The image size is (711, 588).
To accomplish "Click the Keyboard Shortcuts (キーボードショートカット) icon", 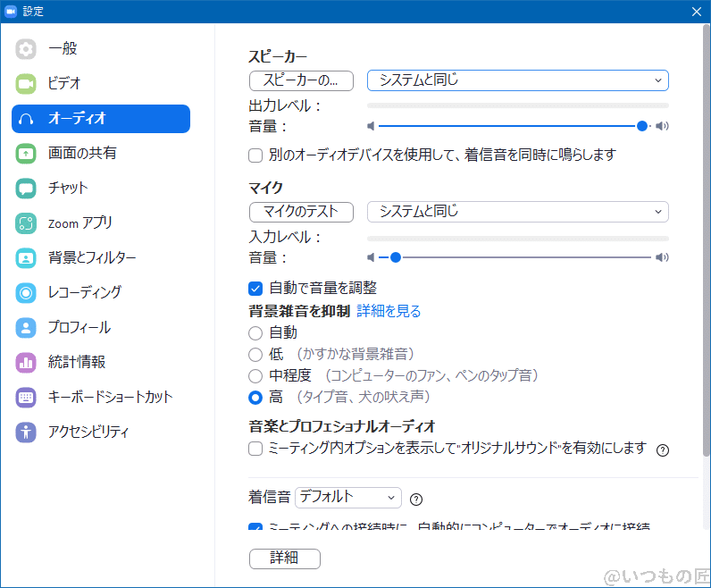I will pos(26,398).
